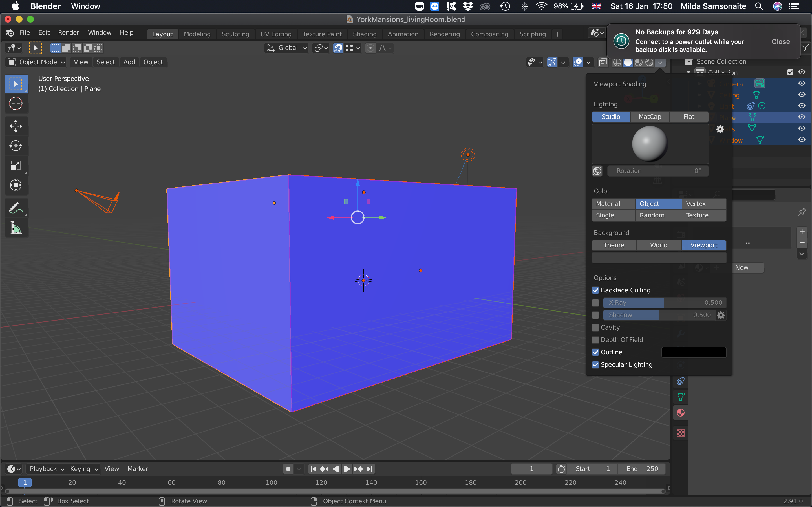Click the Outline color swatch
The width and height of the screenshot is (812, 507).
tap(694, 352)
